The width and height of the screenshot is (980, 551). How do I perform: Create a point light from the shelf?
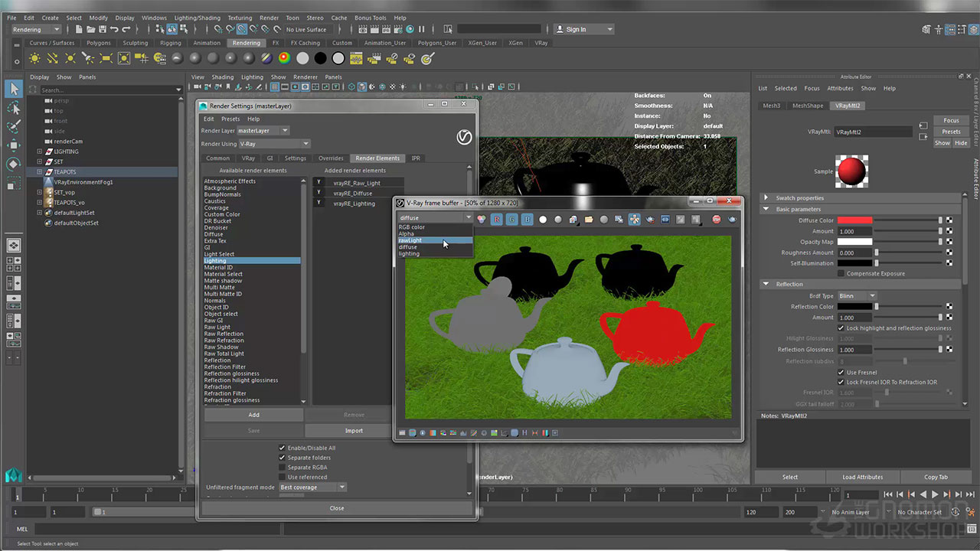pyautogui.click(x=70, y=58)
